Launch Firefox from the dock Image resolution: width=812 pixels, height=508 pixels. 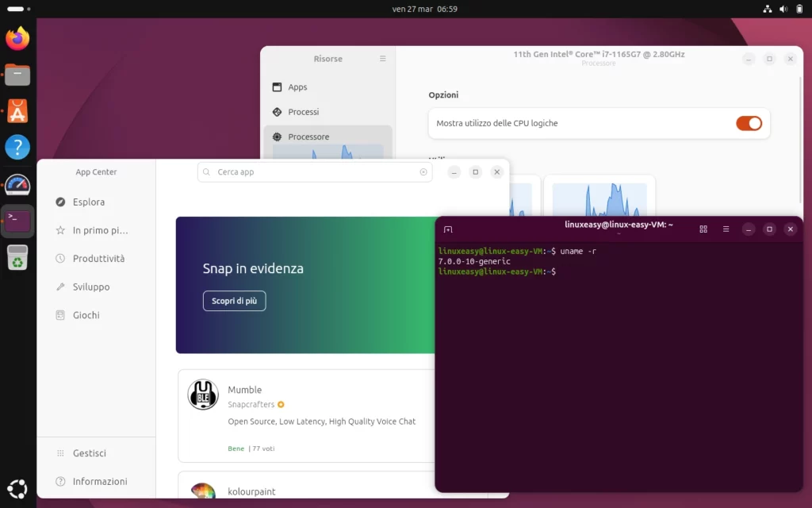tap(17, 37)
